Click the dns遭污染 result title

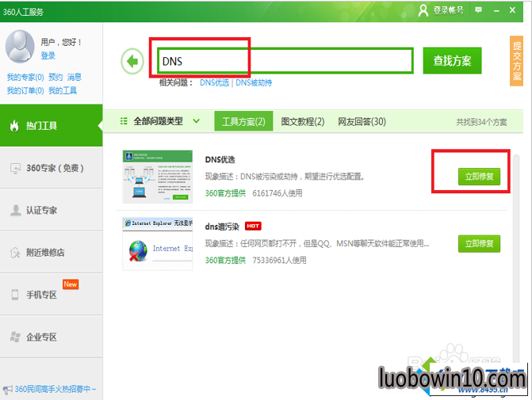click(222, 227)
